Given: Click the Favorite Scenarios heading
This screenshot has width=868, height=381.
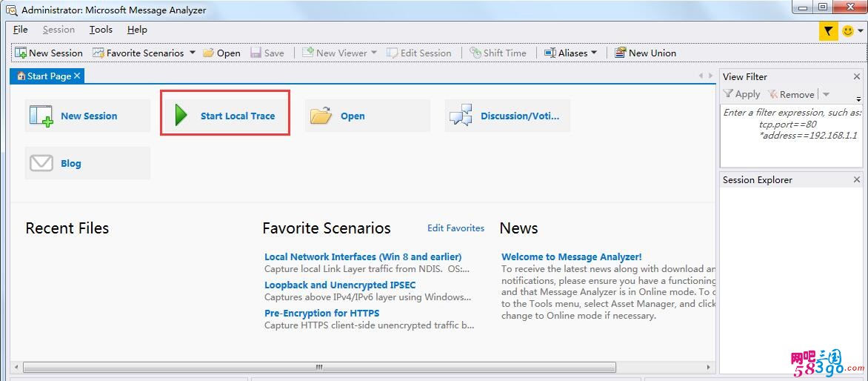Looking at the screenshot, I should point(327,228).
